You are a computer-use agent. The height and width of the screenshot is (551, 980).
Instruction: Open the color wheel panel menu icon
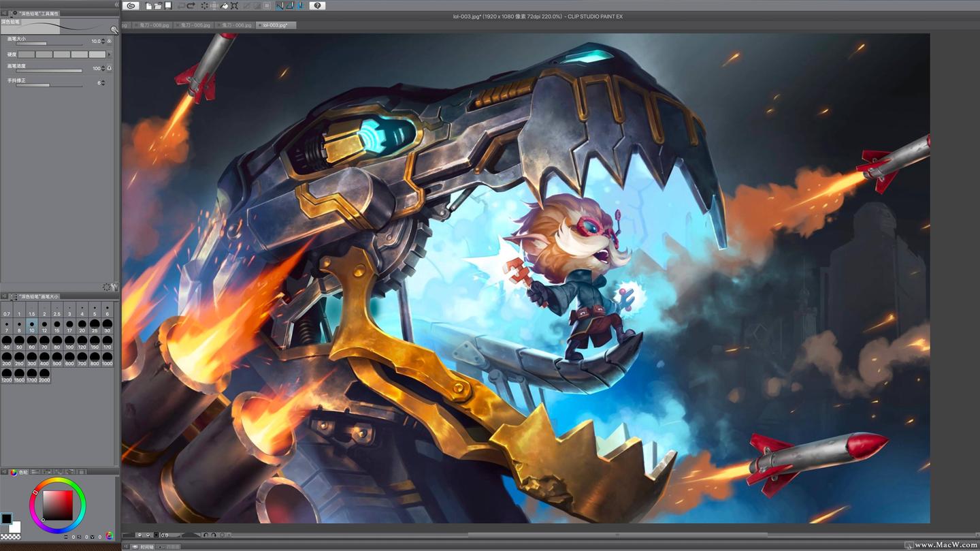[3, 471]
